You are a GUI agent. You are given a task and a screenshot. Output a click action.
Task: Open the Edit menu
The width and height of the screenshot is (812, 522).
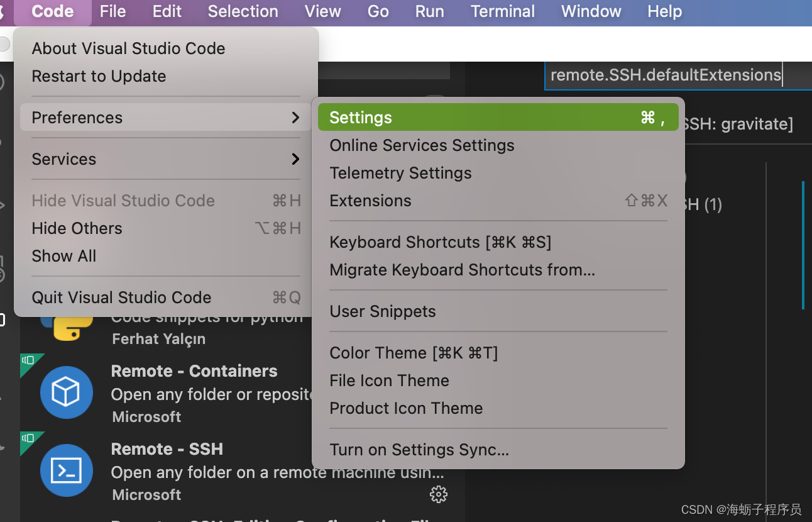tap(167, 11)
